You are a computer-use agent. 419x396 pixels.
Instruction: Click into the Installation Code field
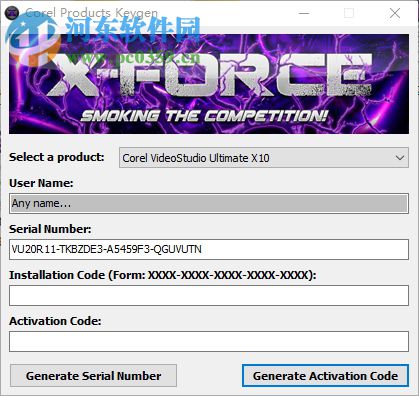(x=209, y=295)
